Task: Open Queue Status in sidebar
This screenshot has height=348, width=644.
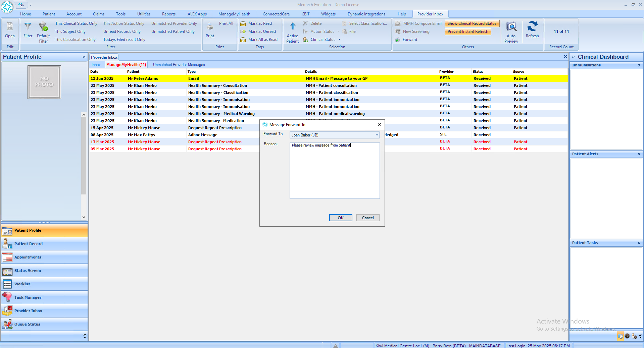Action: (27, 324)
